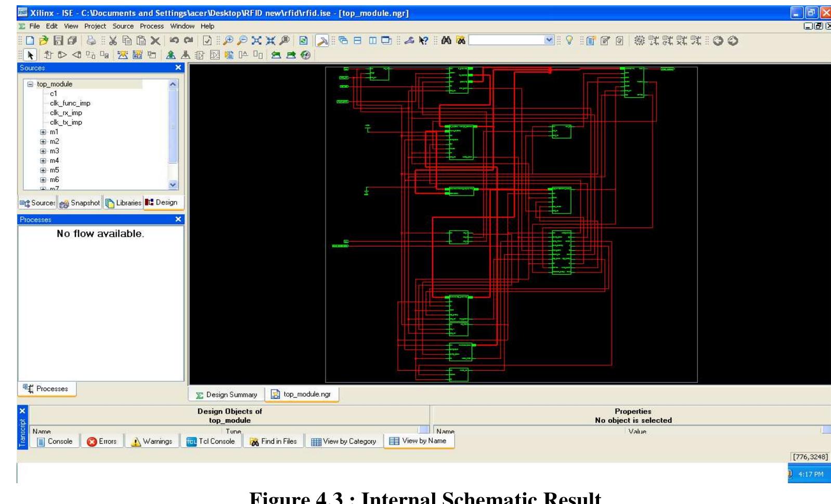This screenshot has height=504, width=831.
Task: Click the Paste clipboard icon
Action: (x=141, y=41)
